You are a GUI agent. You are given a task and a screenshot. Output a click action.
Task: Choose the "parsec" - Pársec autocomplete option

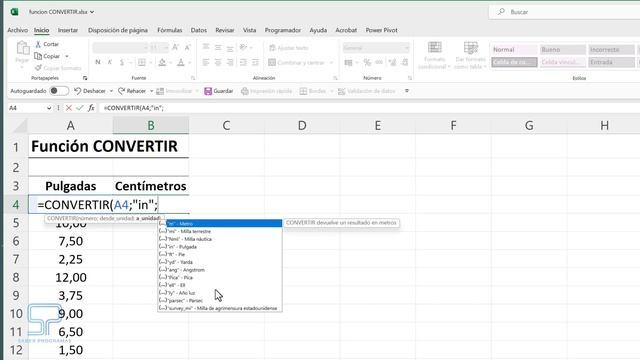coord(220,300)
